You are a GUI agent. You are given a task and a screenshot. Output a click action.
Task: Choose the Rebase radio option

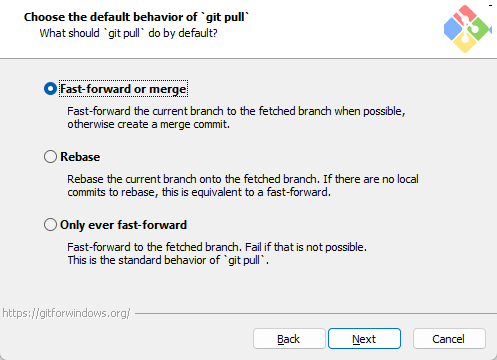50,157
